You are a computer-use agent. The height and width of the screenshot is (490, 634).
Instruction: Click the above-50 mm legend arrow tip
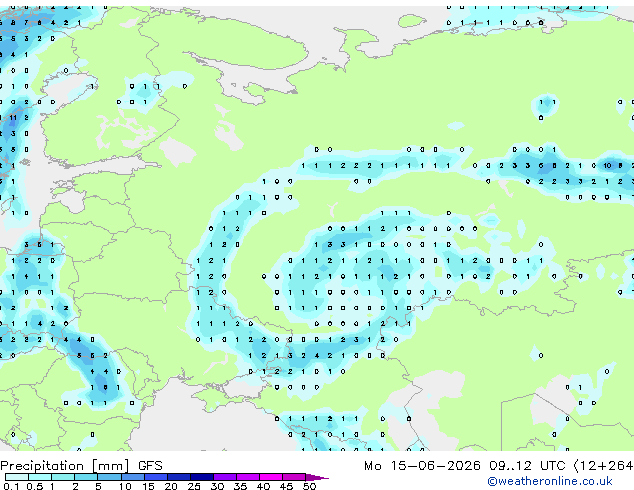[317, 477]
